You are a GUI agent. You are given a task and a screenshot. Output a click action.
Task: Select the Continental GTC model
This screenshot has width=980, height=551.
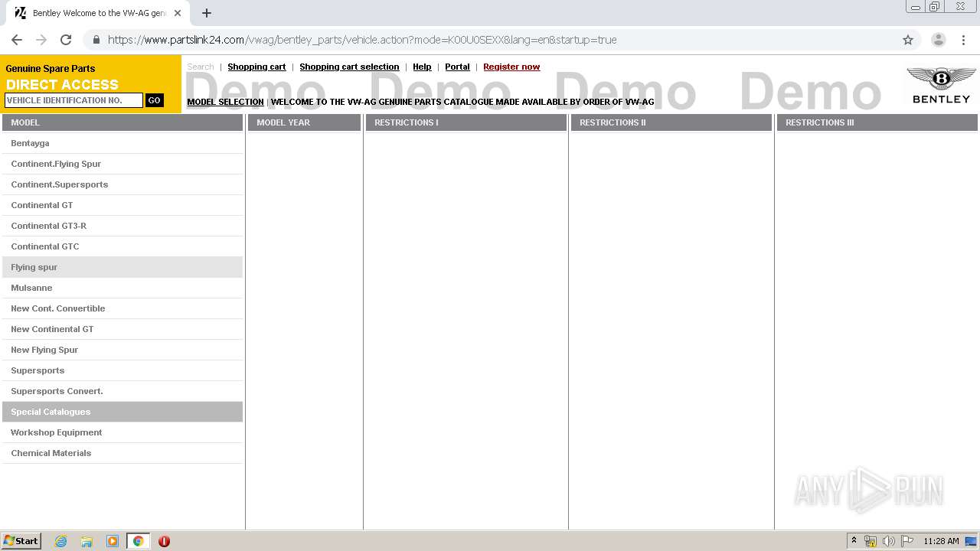click(122, 246)
